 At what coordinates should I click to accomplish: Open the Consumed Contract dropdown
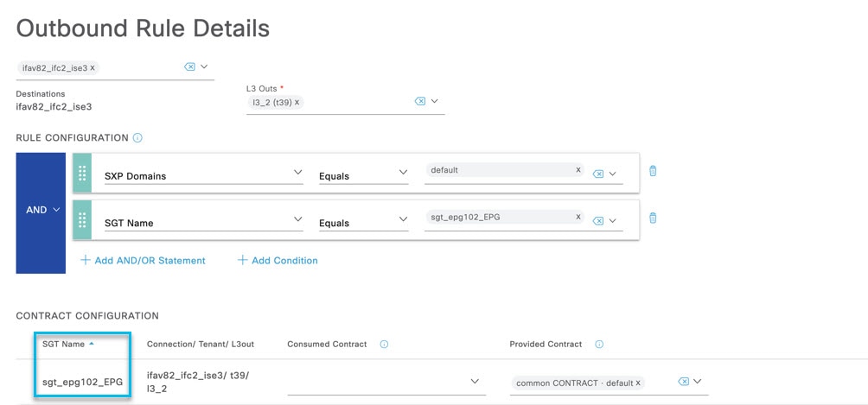coord(386,382)
